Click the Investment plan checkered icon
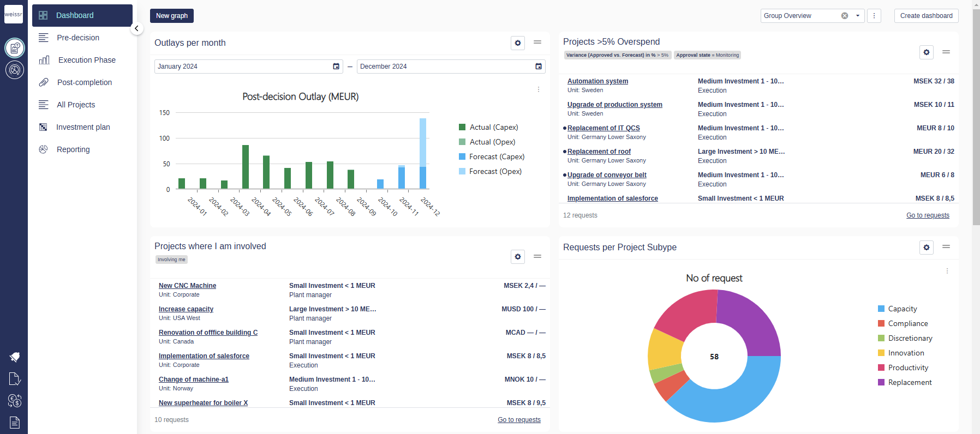980x434 pixels. [x=43, y=127]
